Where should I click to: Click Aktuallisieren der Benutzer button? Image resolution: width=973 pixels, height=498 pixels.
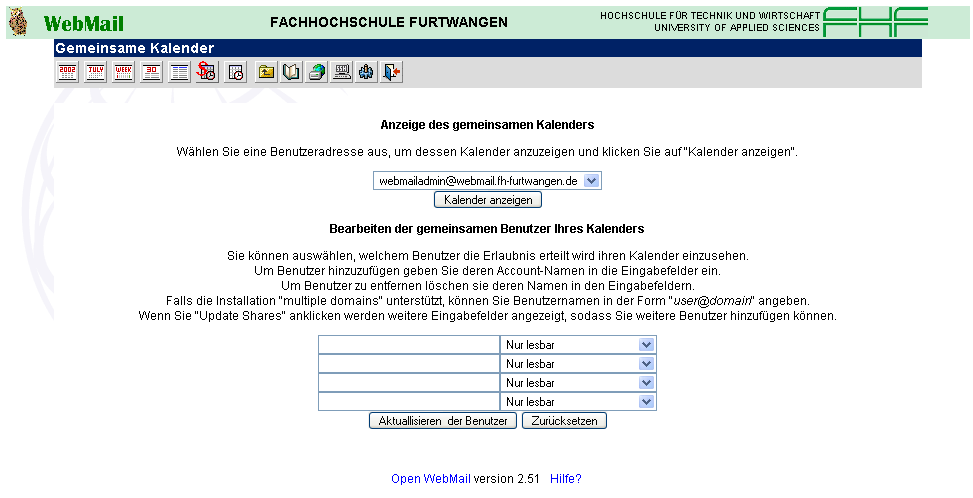pyautogui.click(x=443, y=420)
